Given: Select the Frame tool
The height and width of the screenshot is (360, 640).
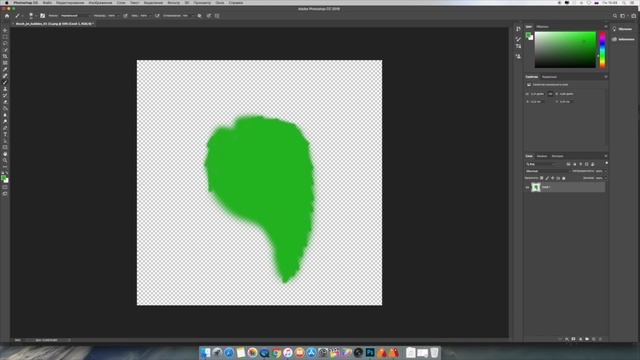Looking at the screenshot, I should (x=5, y=63).
